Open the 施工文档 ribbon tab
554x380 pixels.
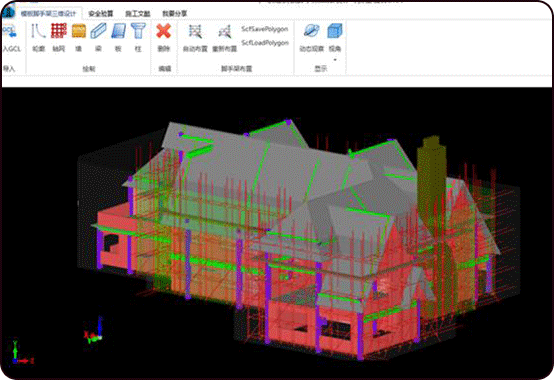pyautogui.click(x=137, y=13)
